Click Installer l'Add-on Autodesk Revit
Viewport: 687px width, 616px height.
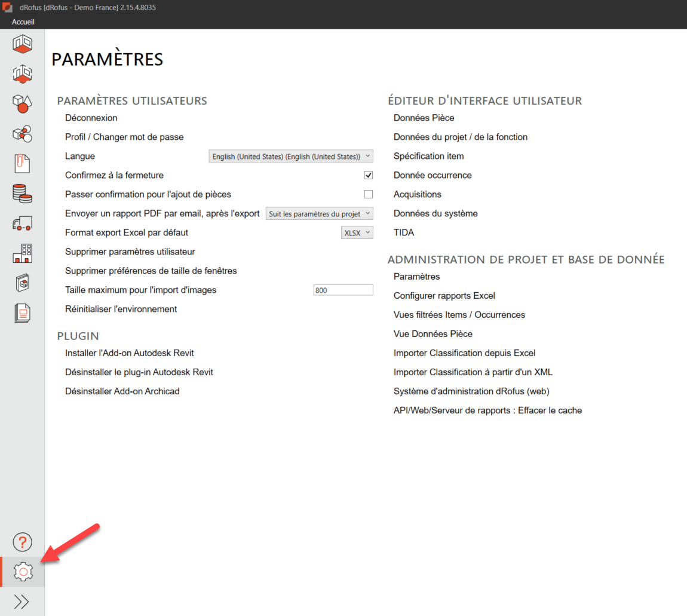[x=130, y=353]
